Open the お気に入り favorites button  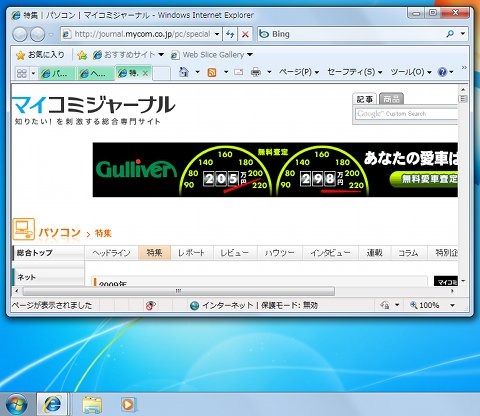click(40, 55)
